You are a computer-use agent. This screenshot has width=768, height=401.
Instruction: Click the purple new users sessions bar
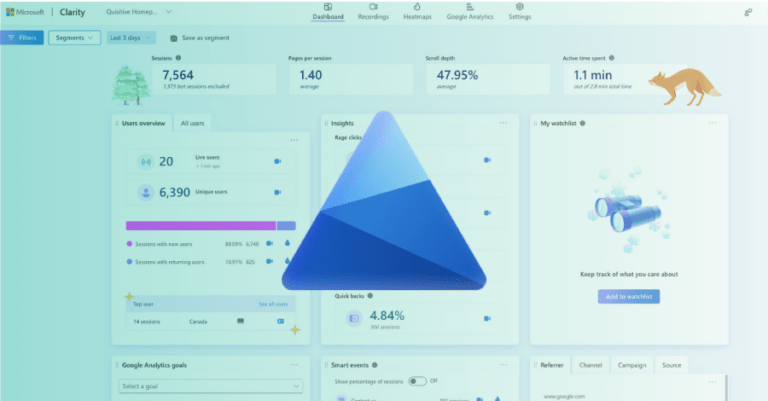click(x=200, y=226)
